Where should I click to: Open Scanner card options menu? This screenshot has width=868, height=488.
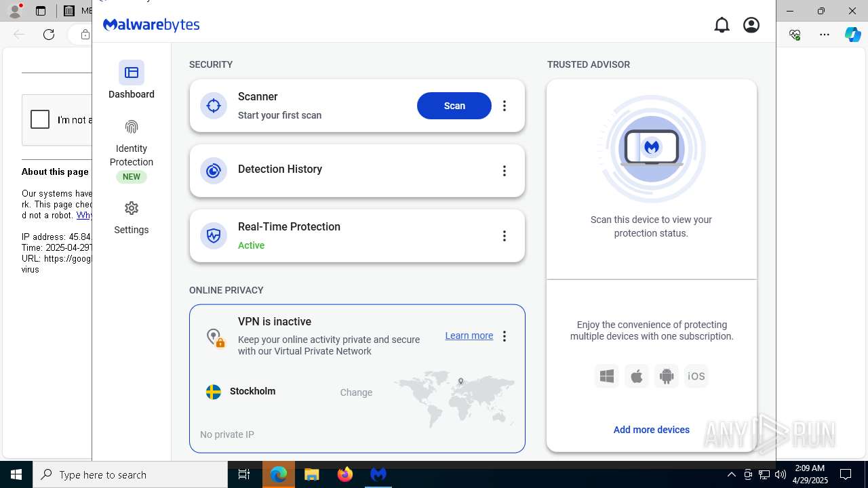(x=504, y=106)
